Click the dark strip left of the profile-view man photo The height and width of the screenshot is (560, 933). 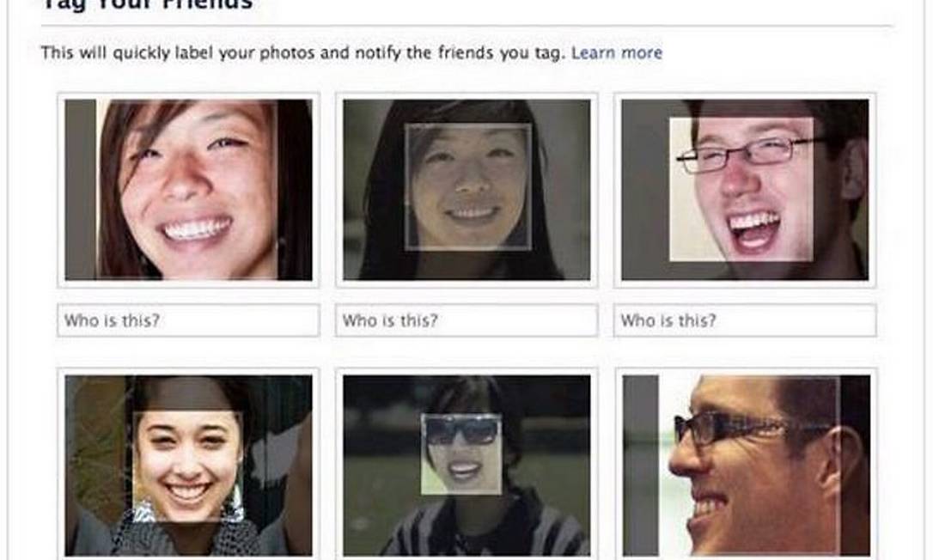pyautogui.click(x=640, y=466)
